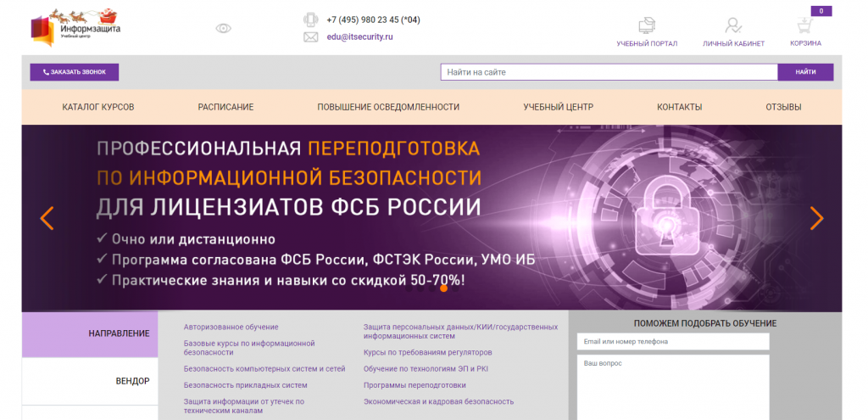Show previous banner slide arrow
The image size is (868, 420).
(47, 218)
